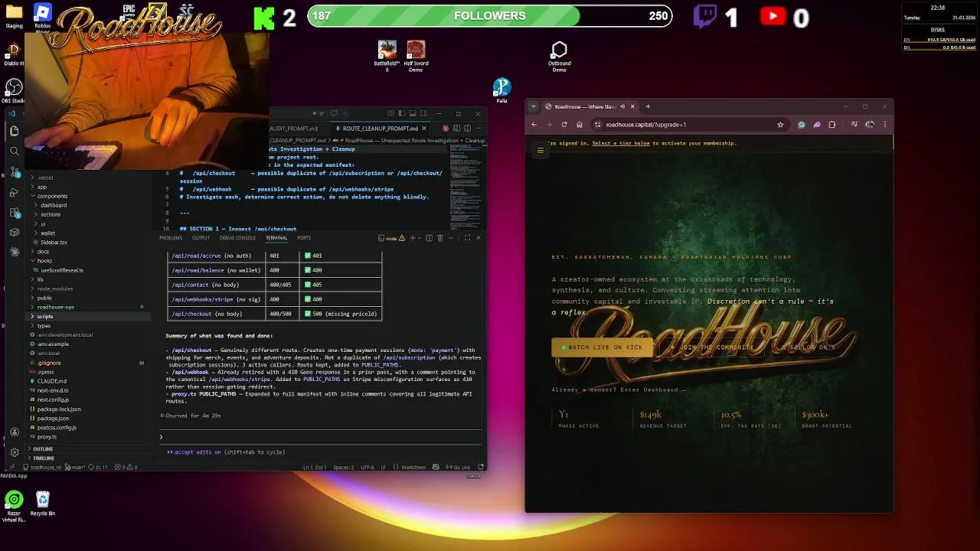Select ROUTE_CLEANUP_PROMPT.md editor tab
Screen dimensions: 980x551
[380, 129]
